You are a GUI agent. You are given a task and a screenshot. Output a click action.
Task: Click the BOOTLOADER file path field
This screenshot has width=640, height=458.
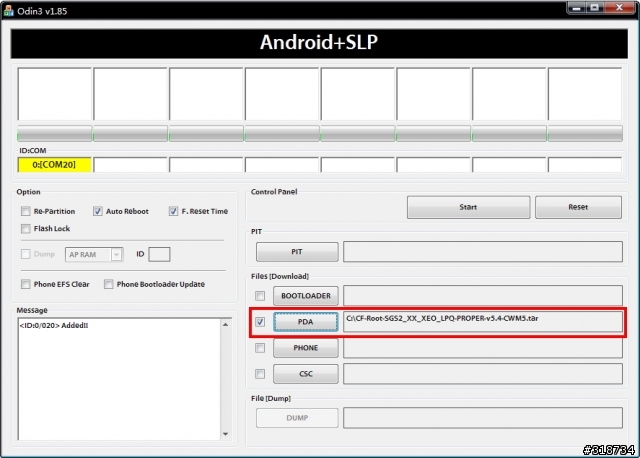pos(483,296)
